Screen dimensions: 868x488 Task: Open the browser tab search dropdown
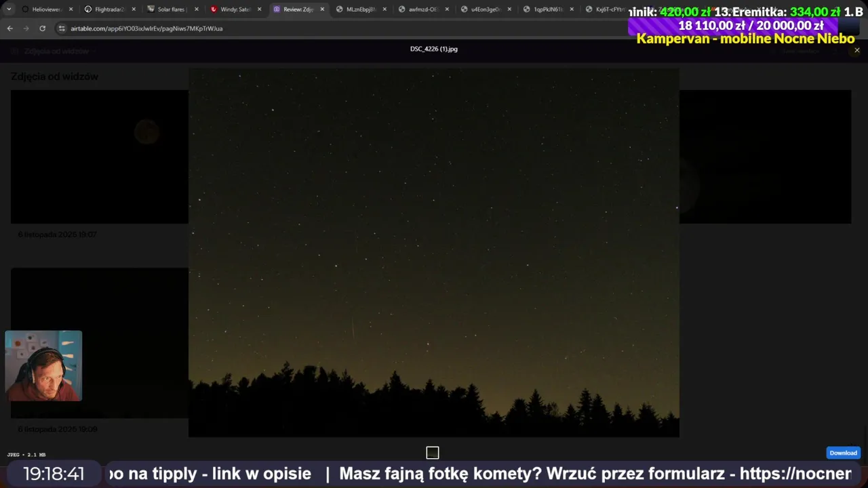9,9
